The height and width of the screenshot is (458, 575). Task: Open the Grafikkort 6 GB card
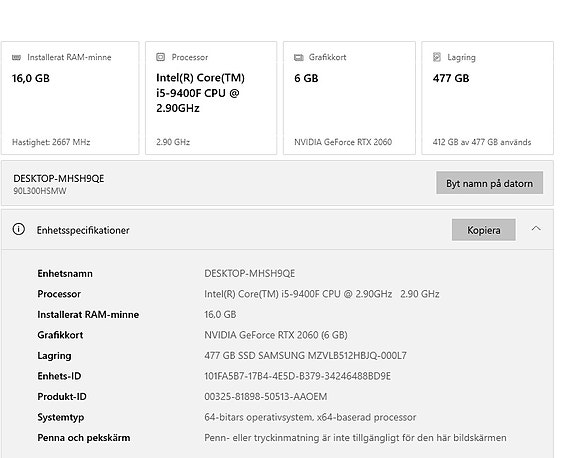[x=349, y=98]
